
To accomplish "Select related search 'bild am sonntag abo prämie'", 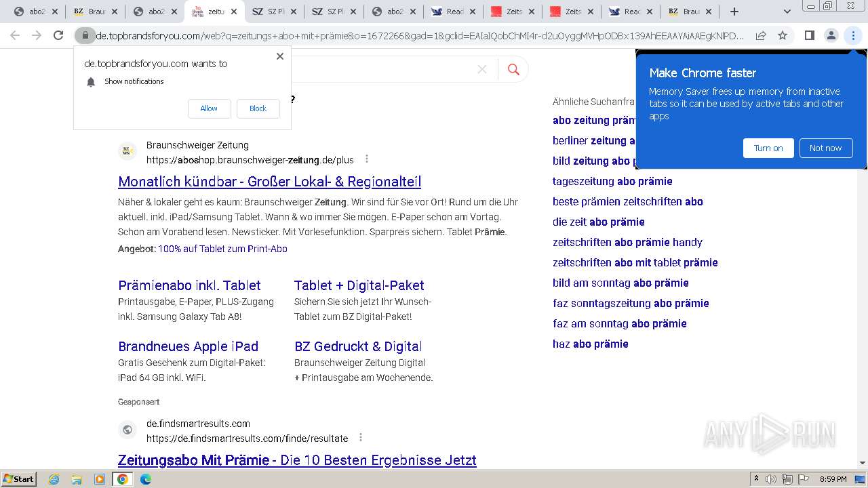I will [620, 283].
